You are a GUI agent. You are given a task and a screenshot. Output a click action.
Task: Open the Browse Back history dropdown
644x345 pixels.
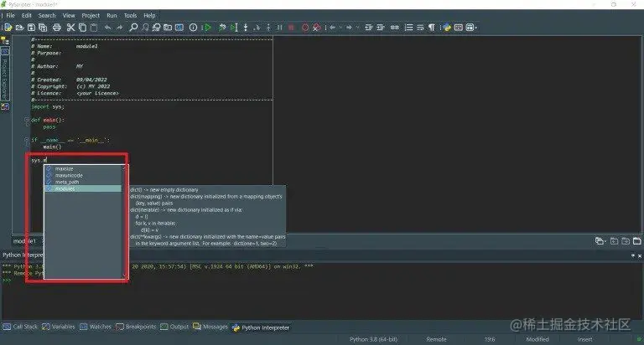click(x=340, y=28)
